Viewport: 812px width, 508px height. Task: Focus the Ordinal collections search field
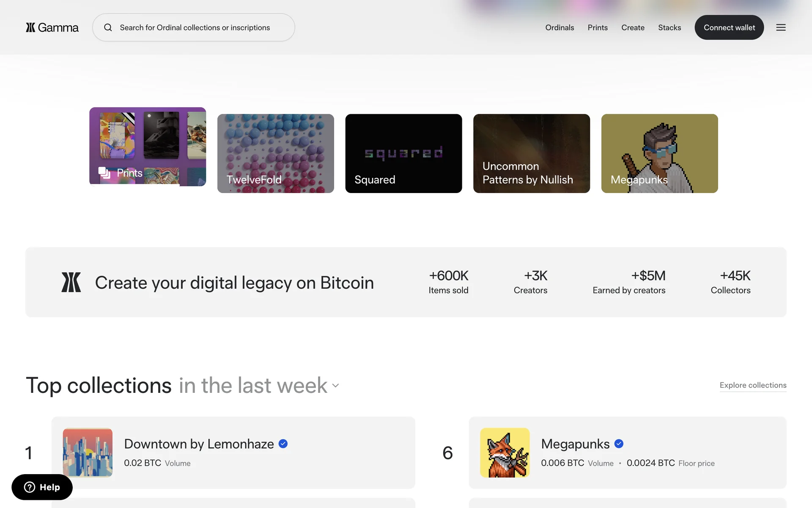pyautogui.click(x=195, y=28)
